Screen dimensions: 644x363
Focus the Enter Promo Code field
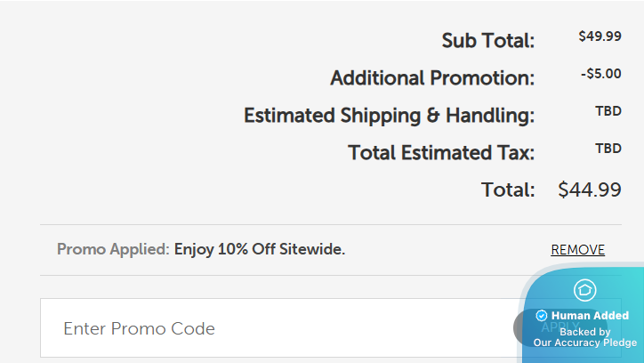click(267, 328)
